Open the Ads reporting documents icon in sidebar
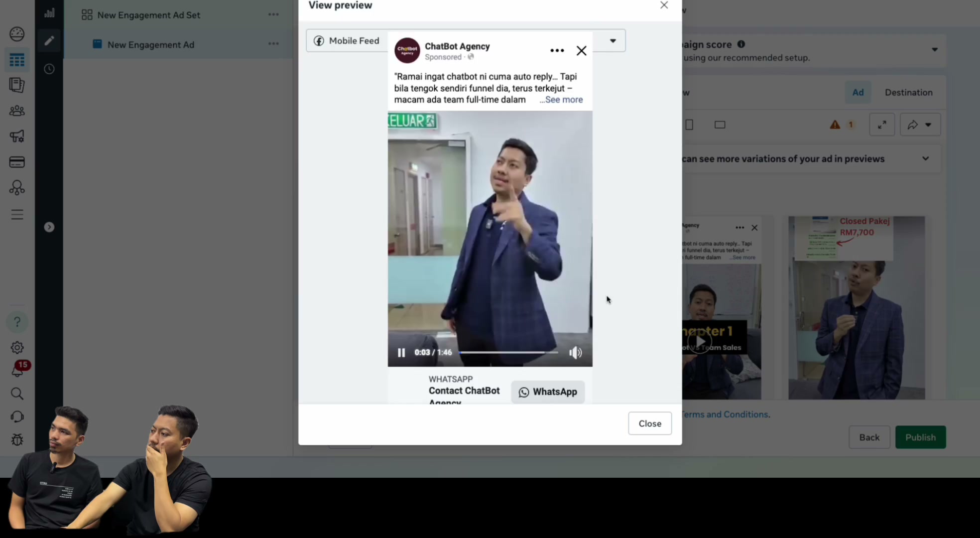Image resolution: width=980 pixels, height=538 pixels. (x=17, y=85)
